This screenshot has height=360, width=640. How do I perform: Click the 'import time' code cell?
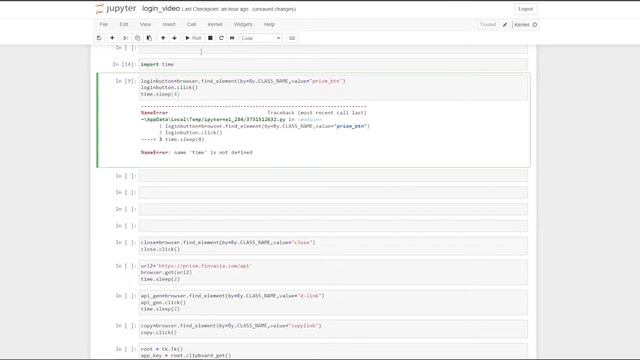click(x=333, y=64)
